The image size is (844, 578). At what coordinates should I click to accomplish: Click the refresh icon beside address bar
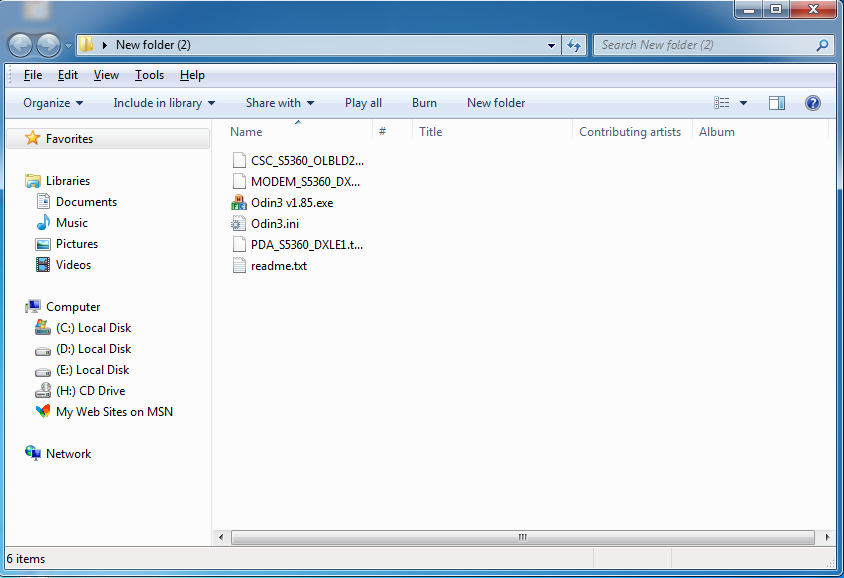coord(574,45)
